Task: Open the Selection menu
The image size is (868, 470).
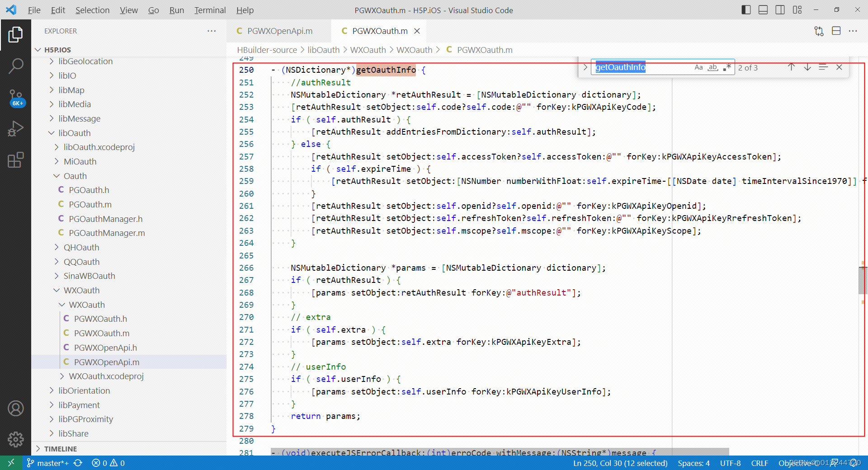Action: (92, 10)
